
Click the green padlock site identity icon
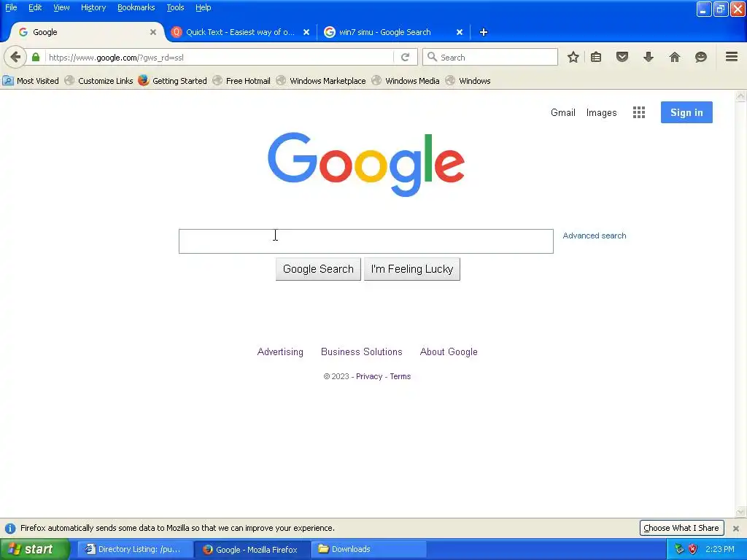36,57
